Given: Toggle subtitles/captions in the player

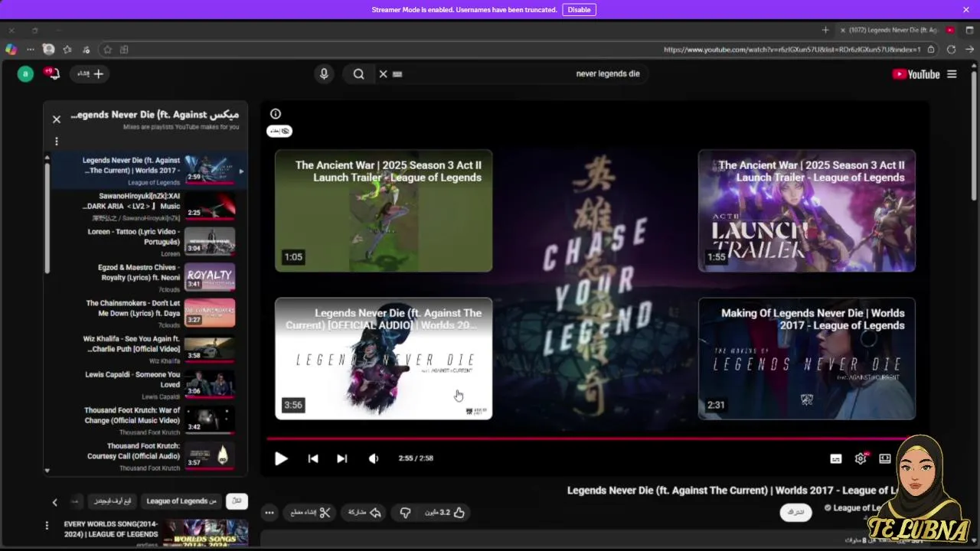Looking at the screenshot, I should [836, 458].
